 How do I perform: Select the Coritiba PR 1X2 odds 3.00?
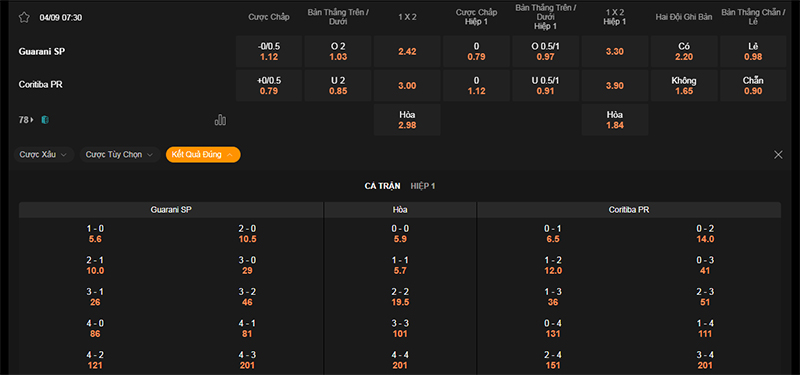(407, 86)
